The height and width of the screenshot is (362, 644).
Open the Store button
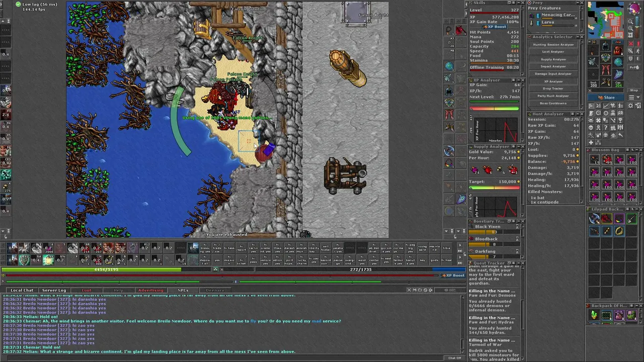pyautogui.click(x=606, y=97)
